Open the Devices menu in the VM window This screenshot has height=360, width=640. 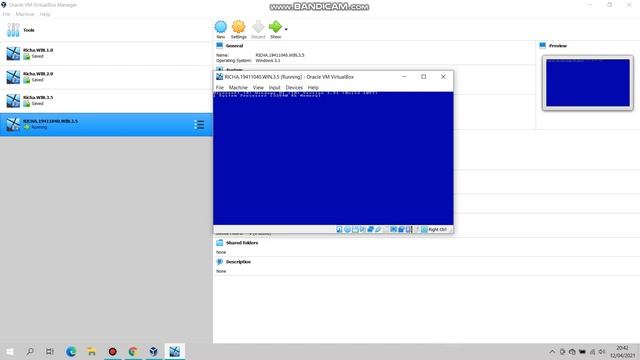click(x=294, y=87)
